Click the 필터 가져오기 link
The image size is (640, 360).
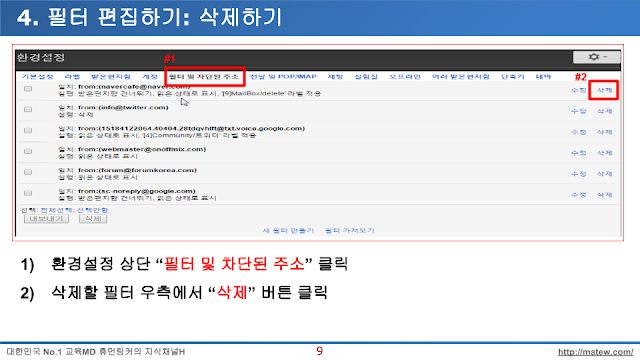point(349,231)
